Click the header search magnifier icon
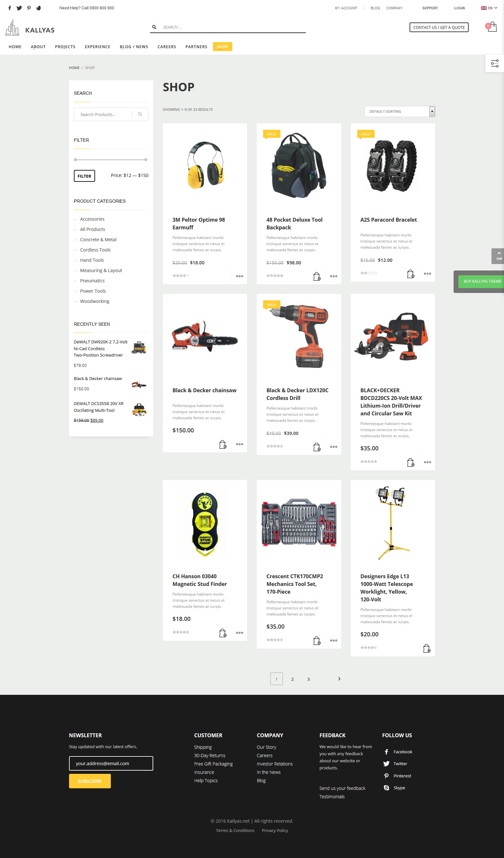504x858 pixels. [x=154, y=27]
